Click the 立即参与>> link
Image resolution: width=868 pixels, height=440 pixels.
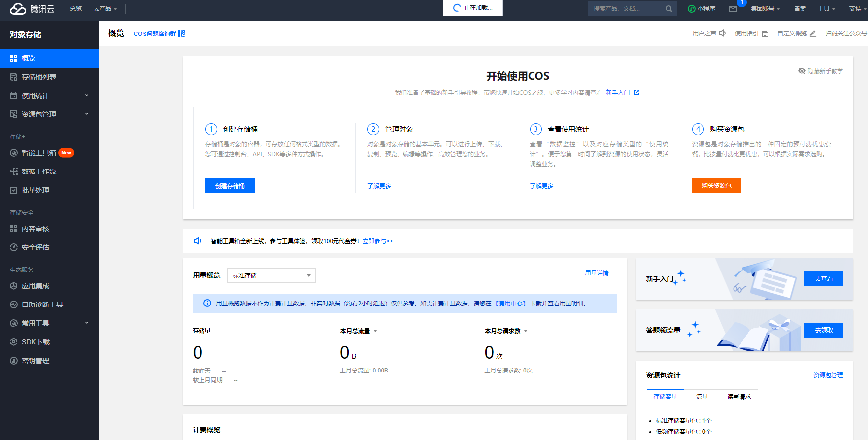378,241
